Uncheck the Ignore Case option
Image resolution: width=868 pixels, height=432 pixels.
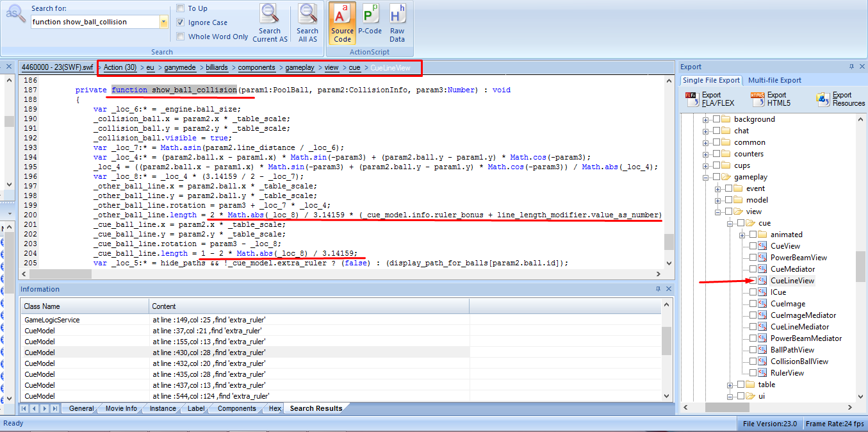coord(181,22)
